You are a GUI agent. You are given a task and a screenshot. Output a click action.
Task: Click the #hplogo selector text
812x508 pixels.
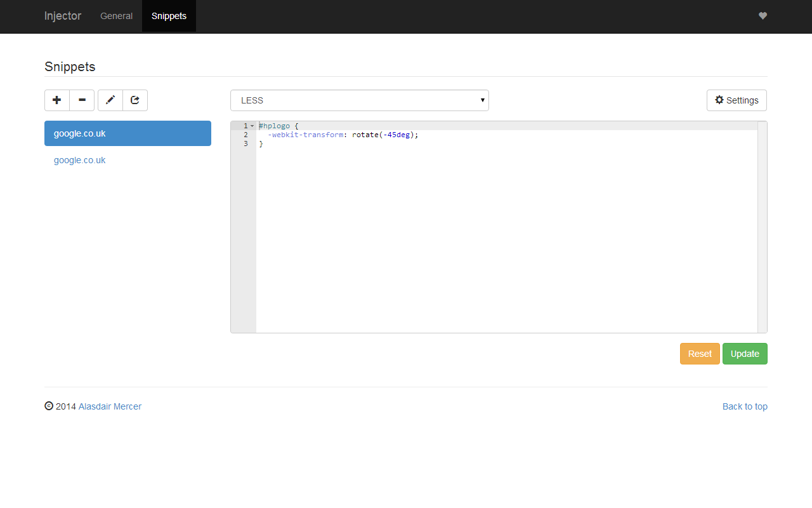pyautogui.click(x=274, y=126)
